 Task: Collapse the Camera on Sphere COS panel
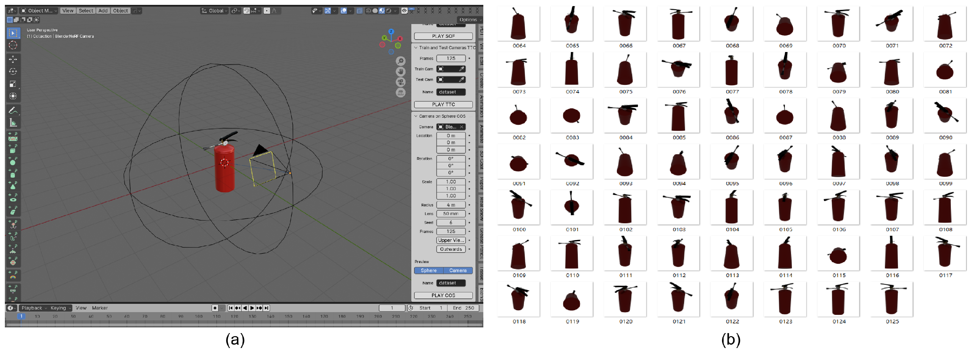coord(416,116)
